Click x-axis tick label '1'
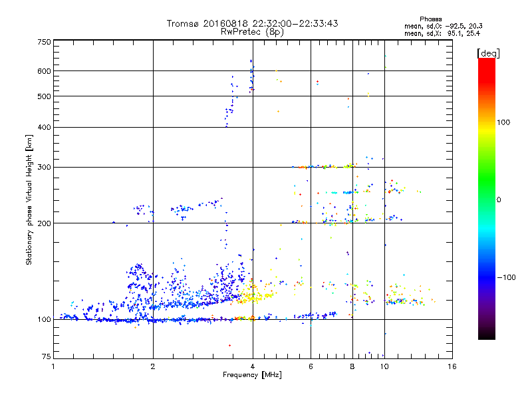 tap(53, 366)
